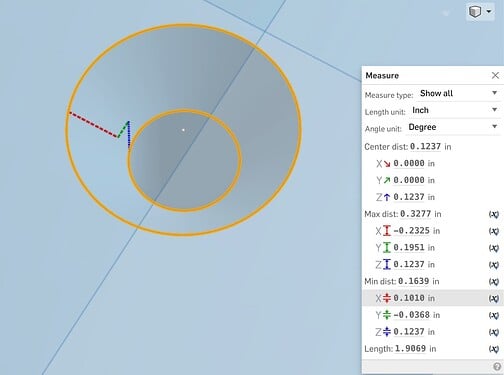Click the Min dist Z value 0.1237
This screenshot has height=375, width=504.
[409, 332]
